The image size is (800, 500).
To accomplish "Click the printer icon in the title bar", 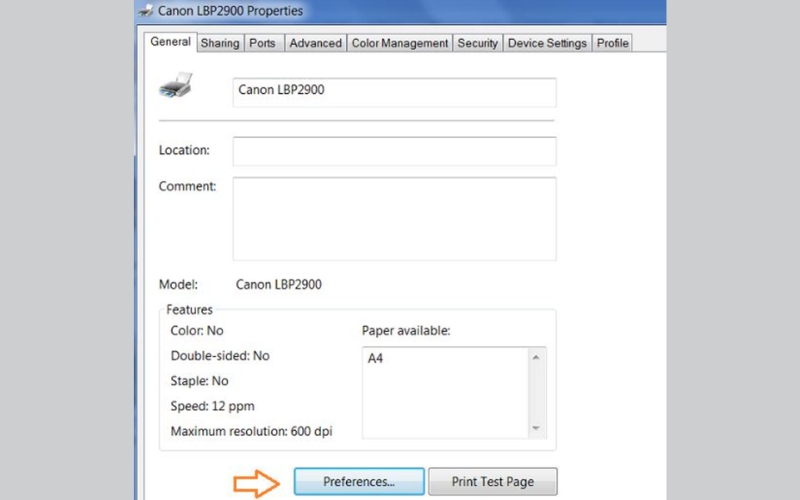I will [146, 11].
